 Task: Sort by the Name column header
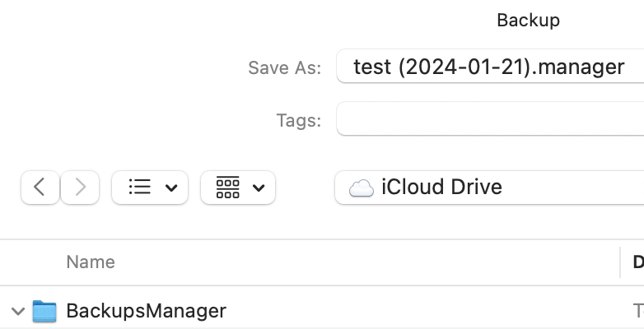91,262
